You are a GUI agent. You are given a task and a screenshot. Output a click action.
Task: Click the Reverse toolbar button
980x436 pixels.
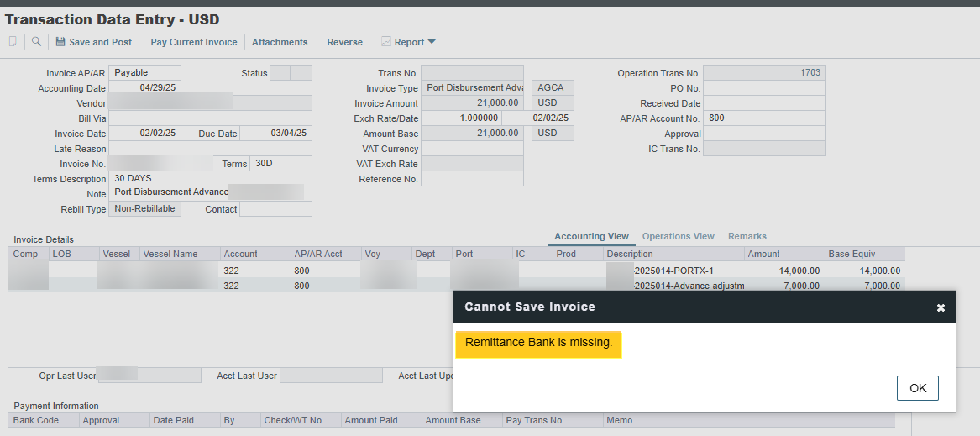click(344, 42)
